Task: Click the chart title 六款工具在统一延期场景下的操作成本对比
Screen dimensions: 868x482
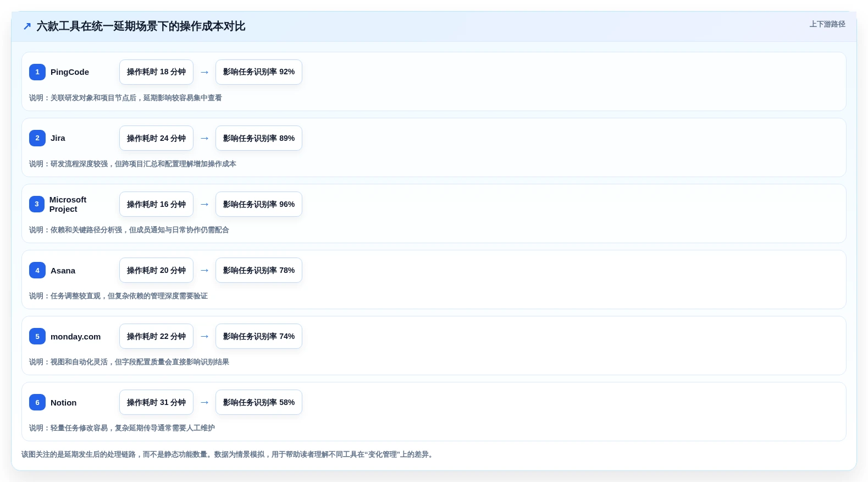Action: click(141, 26)
